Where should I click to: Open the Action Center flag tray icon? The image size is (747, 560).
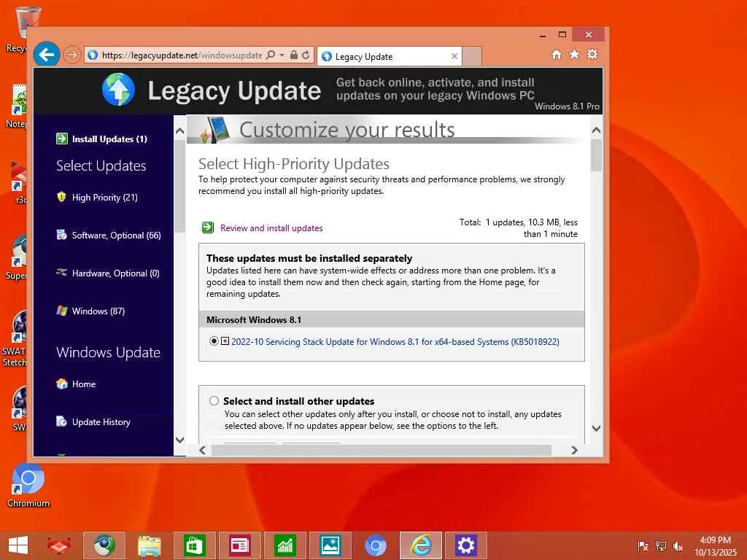click(643, 546)
